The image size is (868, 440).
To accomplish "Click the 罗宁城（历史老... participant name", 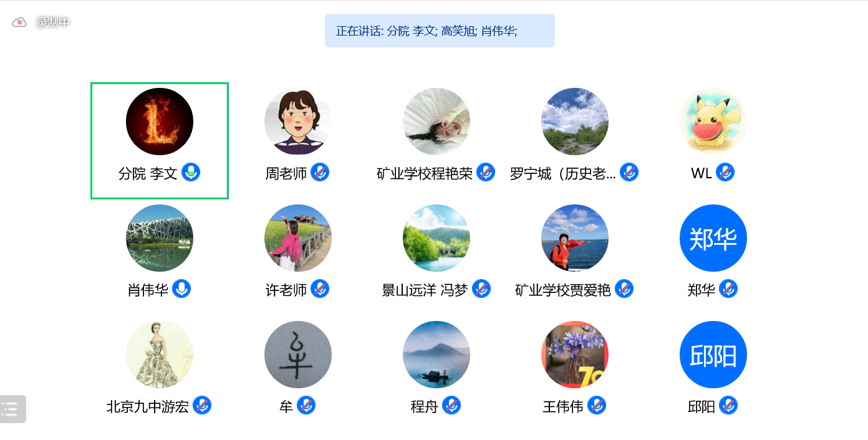I will [563, 174].
